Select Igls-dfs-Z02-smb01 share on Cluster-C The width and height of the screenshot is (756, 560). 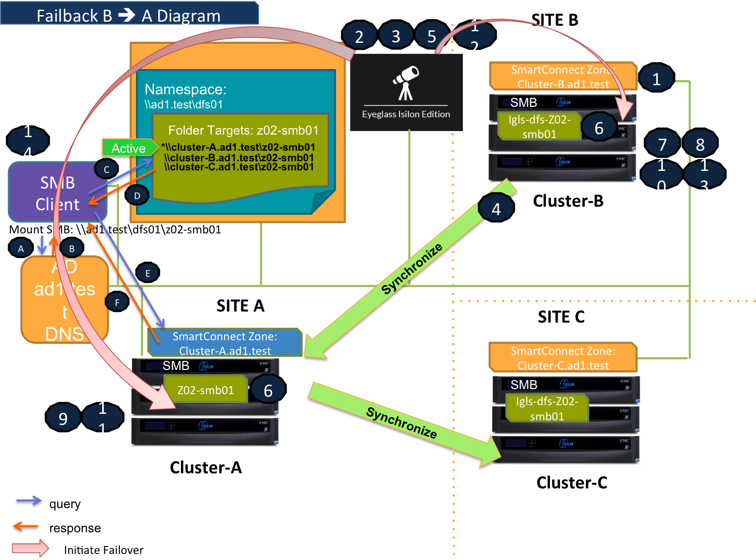[547, 408]
